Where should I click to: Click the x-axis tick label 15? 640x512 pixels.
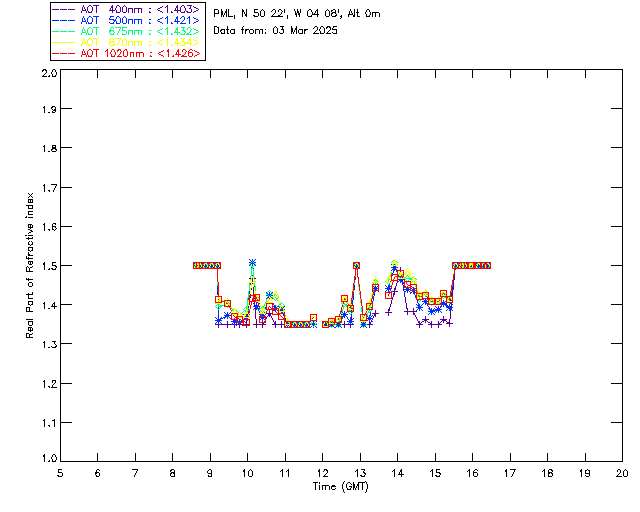[435, 473]
